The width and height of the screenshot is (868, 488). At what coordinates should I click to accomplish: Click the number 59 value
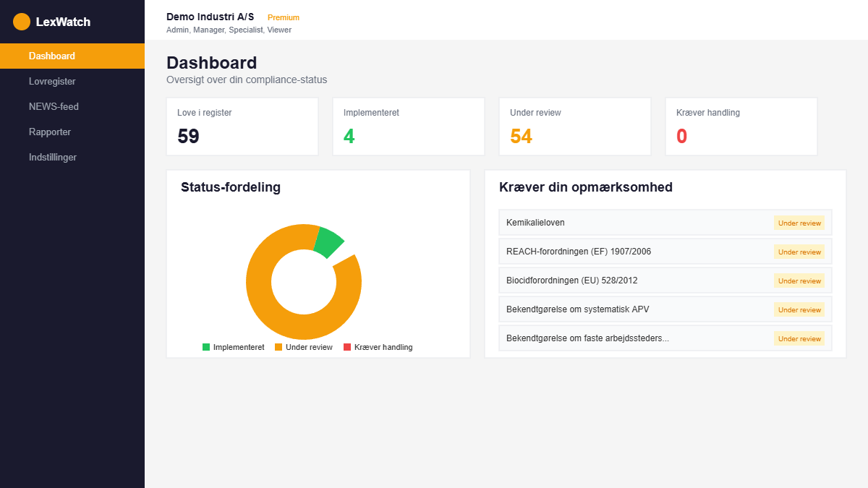(188, 136)
